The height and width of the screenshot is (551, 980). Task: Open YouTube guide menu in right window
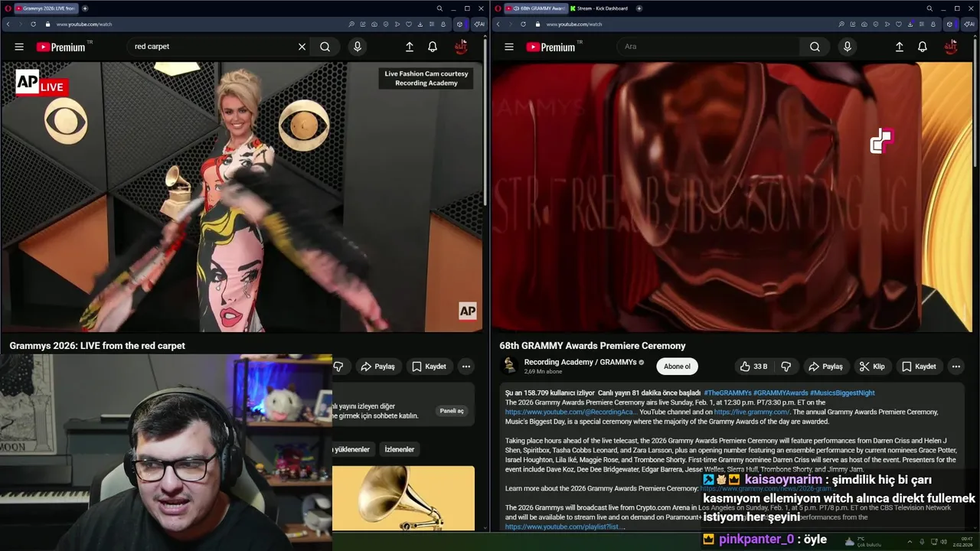pyautogui.click(x=509, y=47)
